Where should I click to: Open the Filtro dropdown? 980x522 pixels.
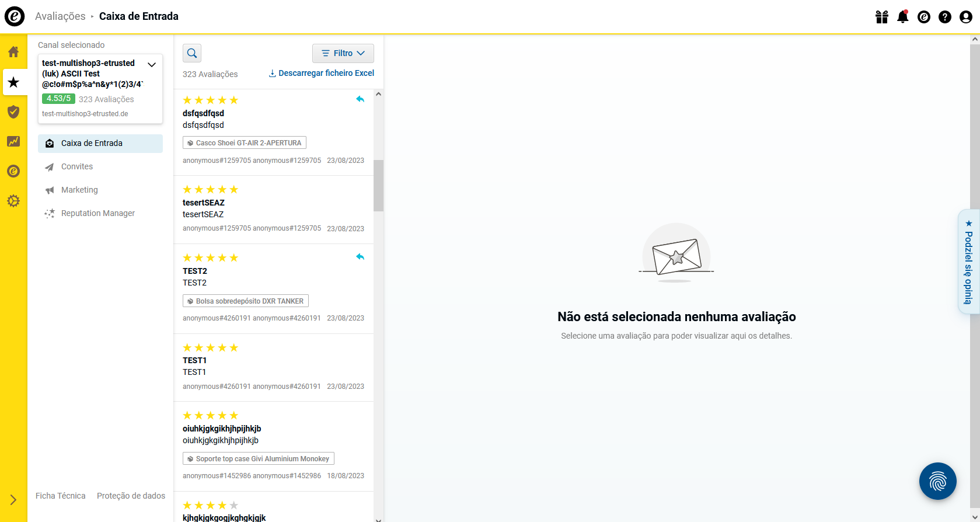point(343,53)
